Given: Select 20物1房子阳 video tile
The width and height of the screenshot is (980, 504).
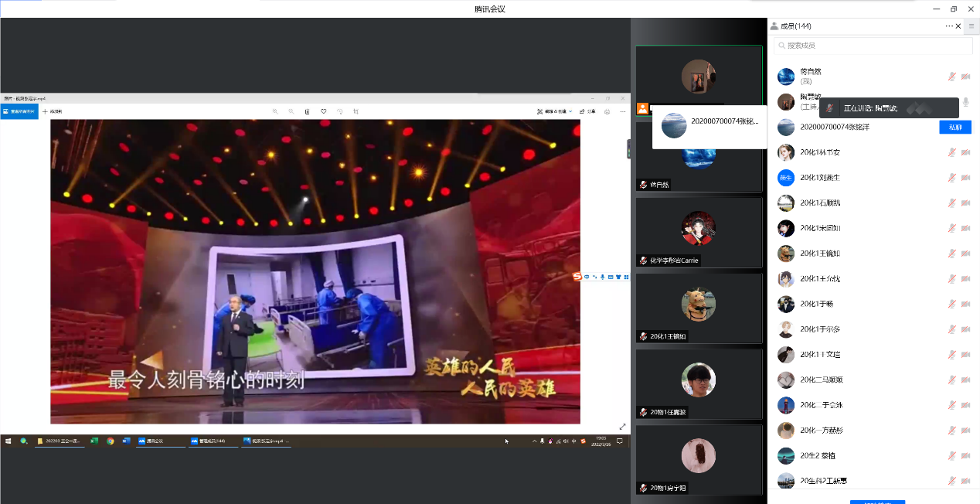Looking at the screenshot, I should (699, 460).
